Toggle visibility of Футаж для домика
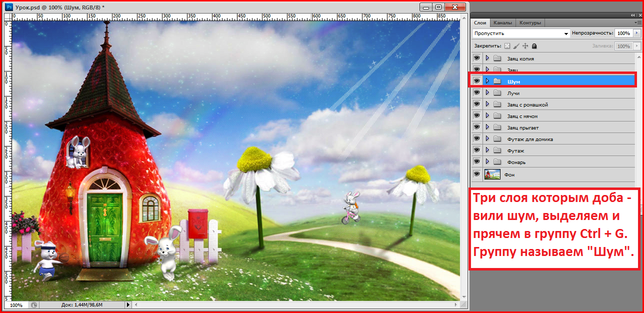Viewport: 644px width, 313px height. (476, 138)
